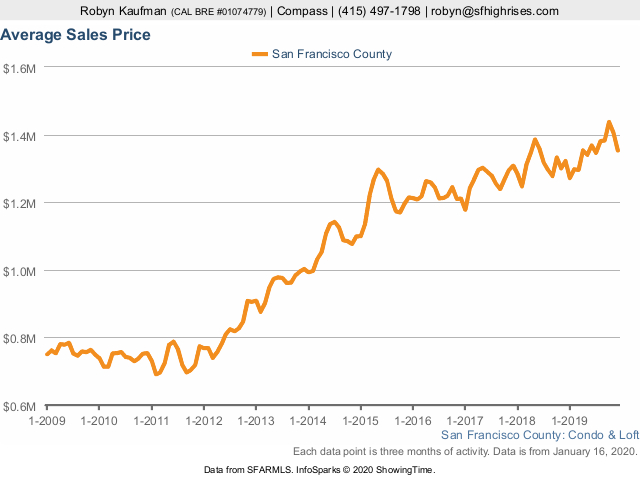Click the 1-2009 x-axis label
The image size is (640, 480).
tap(47, 420)
